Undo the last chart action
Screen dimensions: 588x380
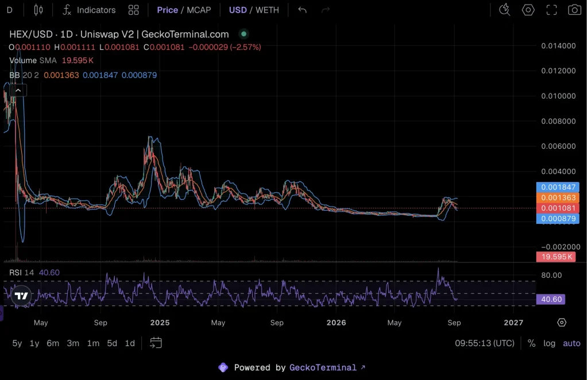[302, 10]
